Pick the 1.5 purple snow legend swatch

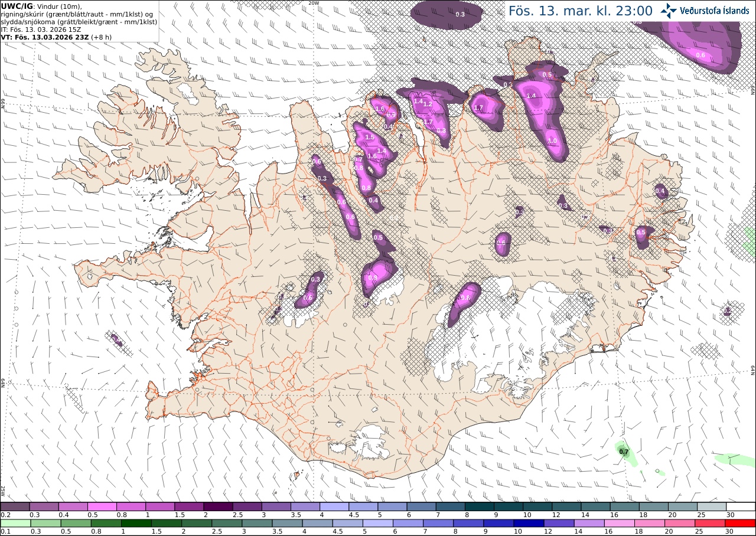tap(189, 506)
